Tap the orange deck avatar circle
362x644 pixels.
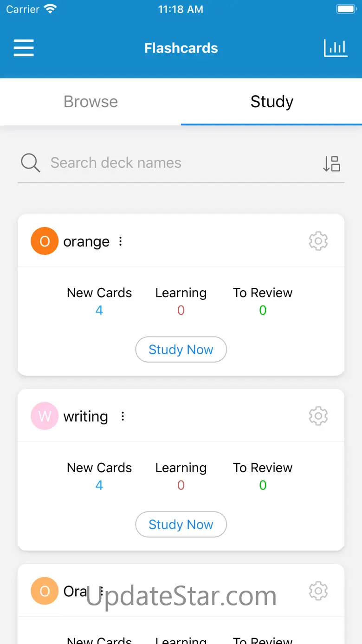point(45,241)
